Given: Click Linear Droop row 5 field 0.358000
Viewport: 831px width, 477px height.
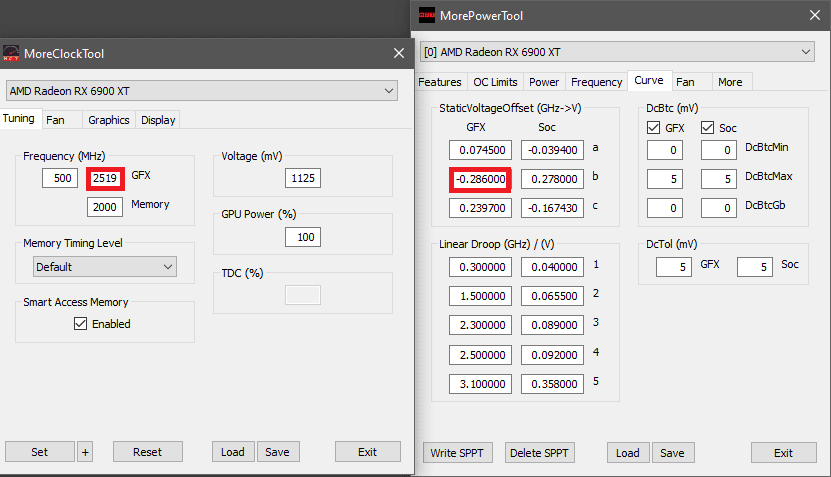Looking at the screenshot, I should coord(552,384).
